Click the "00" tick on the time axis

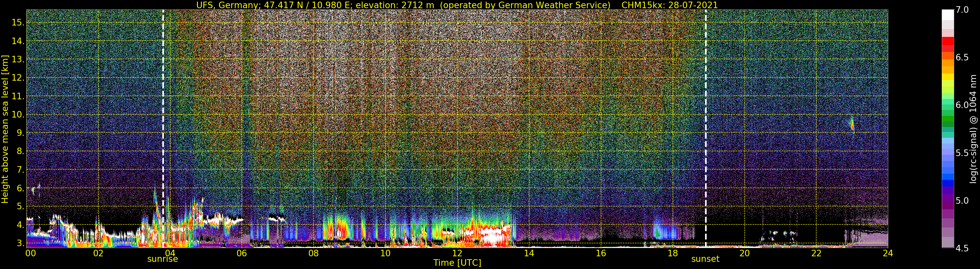click(x=30, y=253)
